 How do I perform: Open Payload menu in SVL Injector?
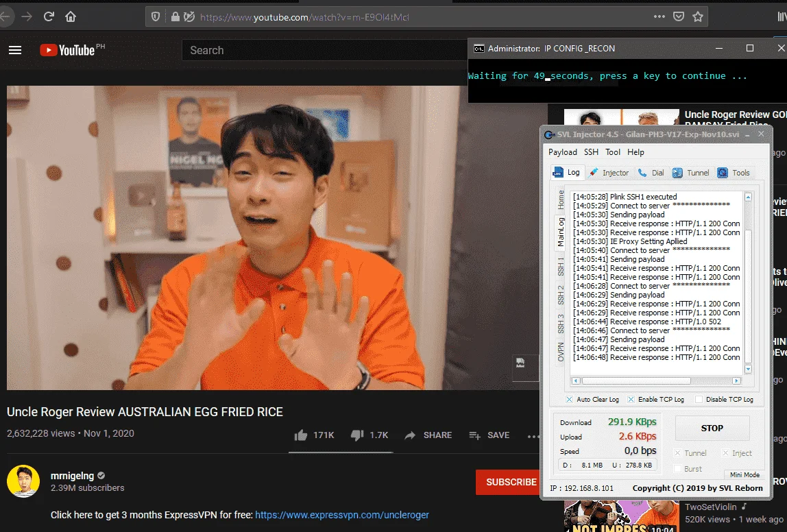563,152
